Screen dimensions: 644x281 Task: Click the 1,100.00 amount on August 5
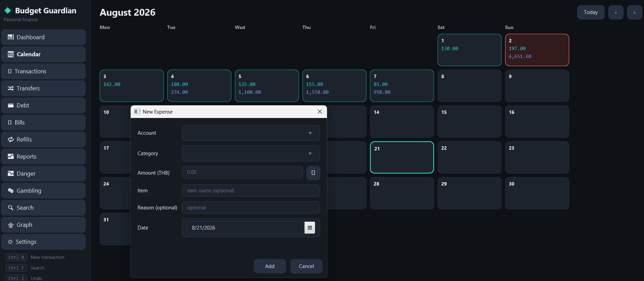pos(249,92)
